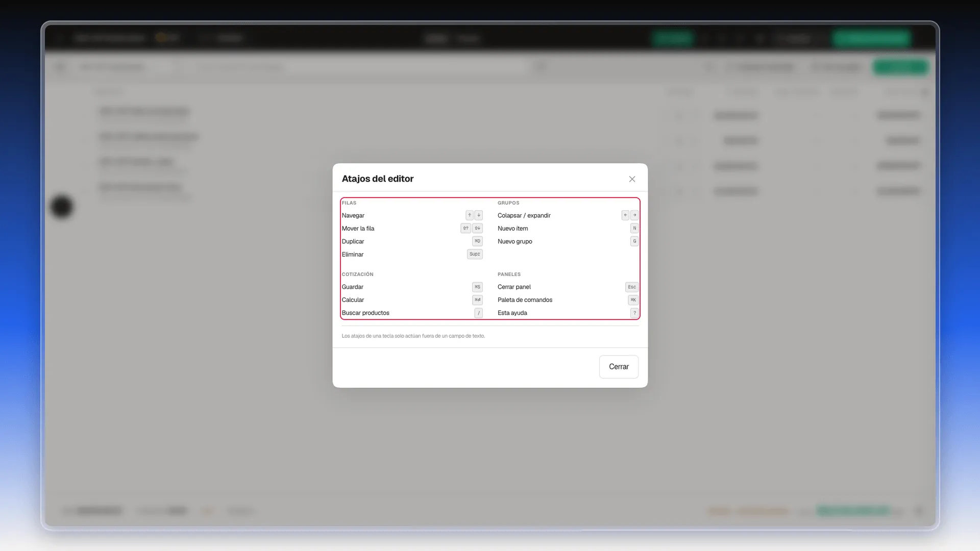Click the 'Nuevo grupo' shortcut label
980x551 pixels.
[515, 242]
